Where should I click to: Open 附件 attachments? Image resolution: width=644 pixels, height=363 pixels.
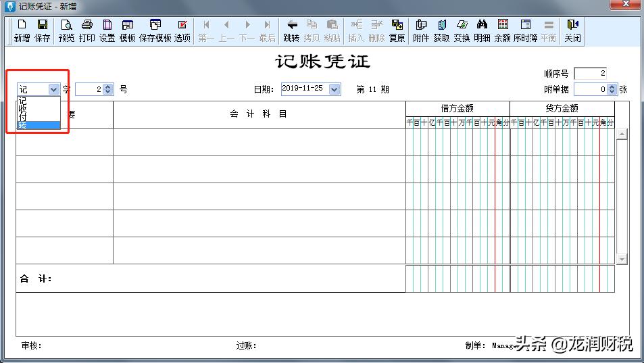tap(421, 31)
